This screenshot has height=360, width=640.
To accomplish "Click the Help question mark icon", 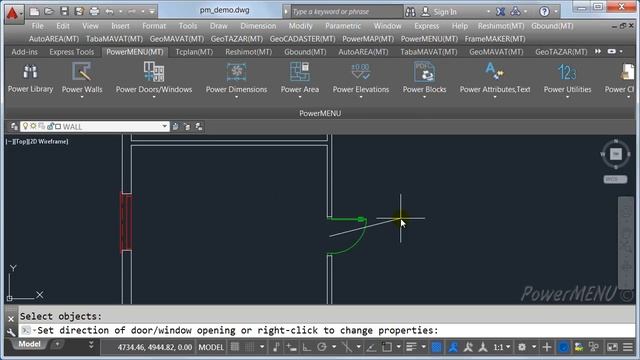I will [x=544, y=11].
